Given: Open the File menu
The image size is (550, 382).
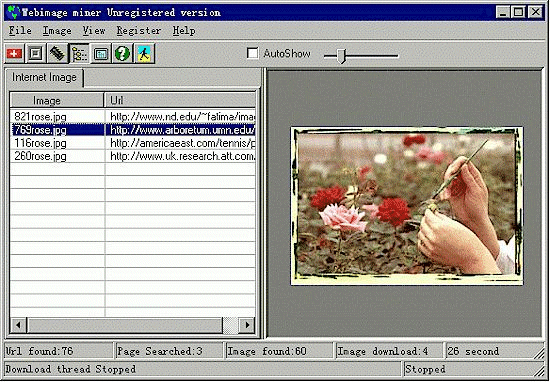Looking at the screenshot, I should (x=20, y=31).
